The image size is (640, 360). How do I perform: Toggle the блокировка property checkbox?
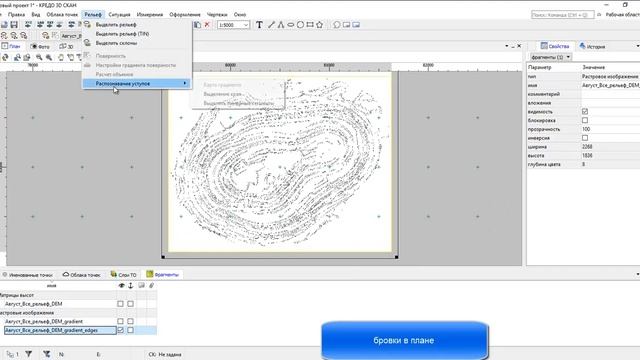tap(585, 120)
